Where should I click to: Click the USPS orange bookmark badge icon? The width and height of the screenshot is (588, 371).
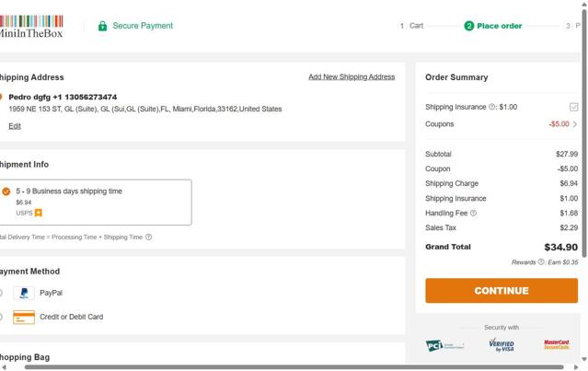pos(39,213)
